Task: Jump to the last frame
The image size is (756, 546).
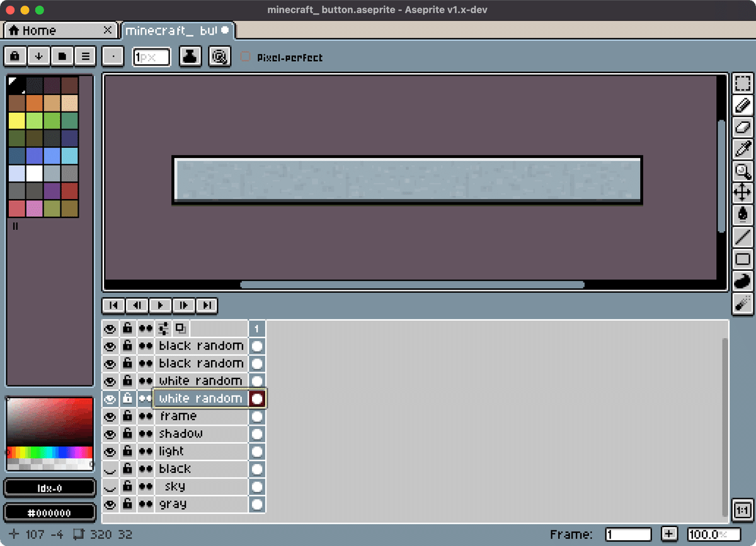Action: pyautogui.click(x=207, y=305)
